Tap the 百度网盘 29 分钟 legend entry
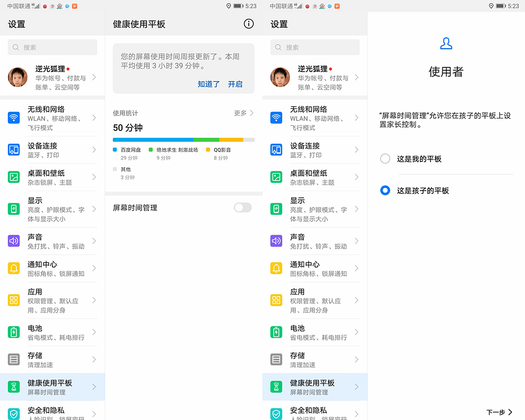The width and height of the screenshot is (525, 420). pos(127,154)
